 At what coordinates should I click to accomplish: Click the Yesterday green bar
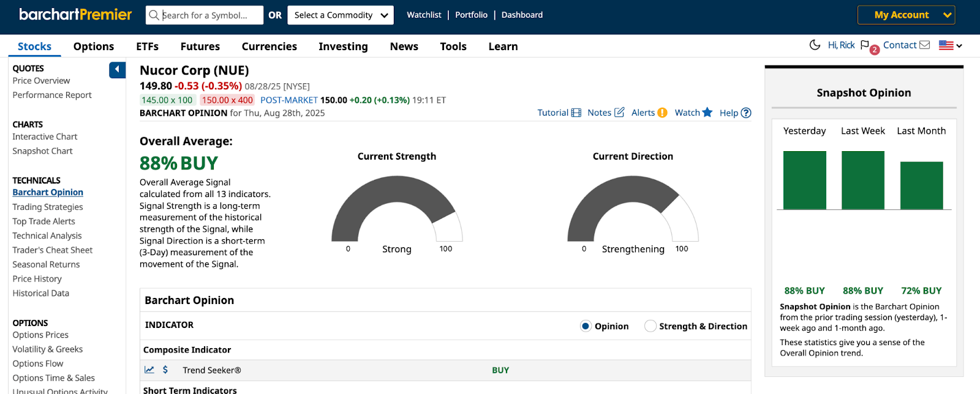point(805,180)
